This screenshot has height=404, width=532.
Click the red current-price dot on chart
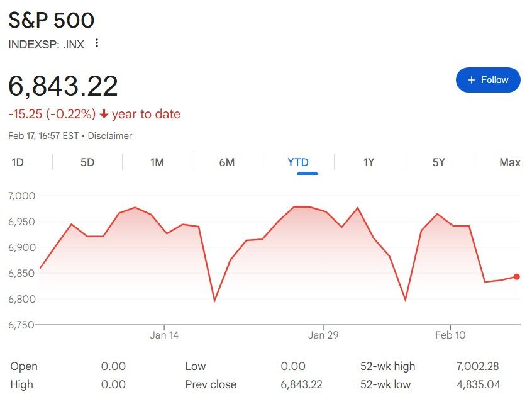[517, 277]
